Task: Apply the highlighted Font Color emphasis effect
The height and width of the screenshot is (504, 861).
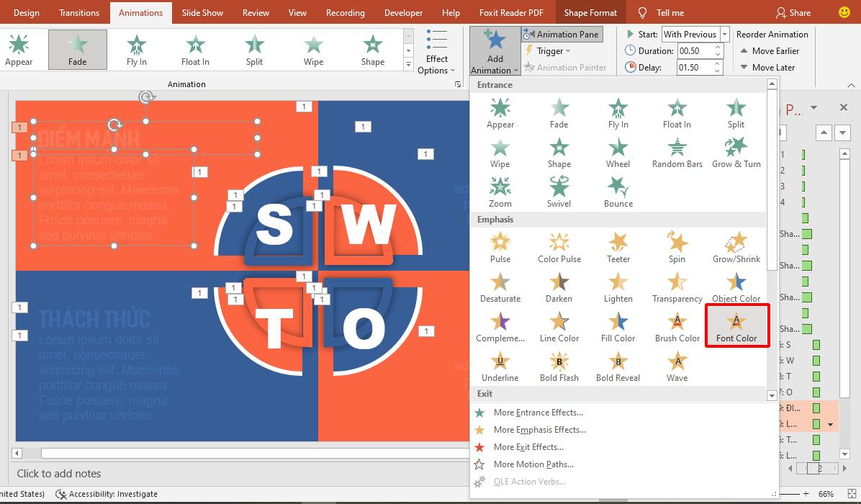Action: (736, 325)
